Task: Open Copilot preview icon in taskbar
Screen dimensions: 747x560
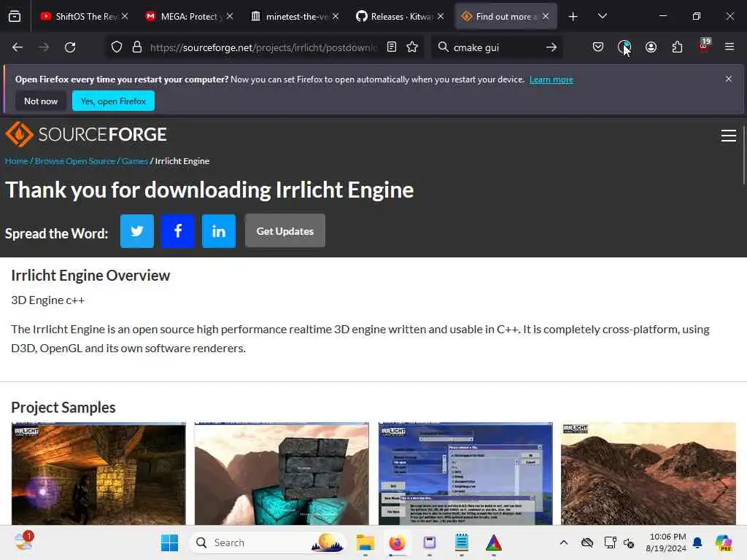Action: pyautogui.click(x=724, y=542)
